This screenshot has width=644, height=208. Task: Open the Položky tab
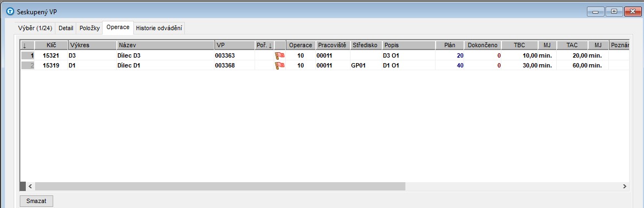[89, 28]
